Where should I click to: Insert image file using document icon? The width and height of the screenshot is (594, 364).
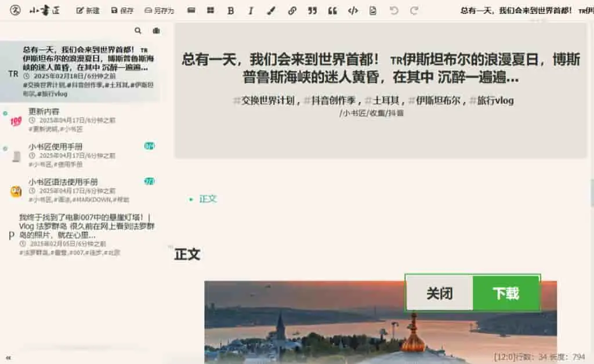click(x=373, y=11)
